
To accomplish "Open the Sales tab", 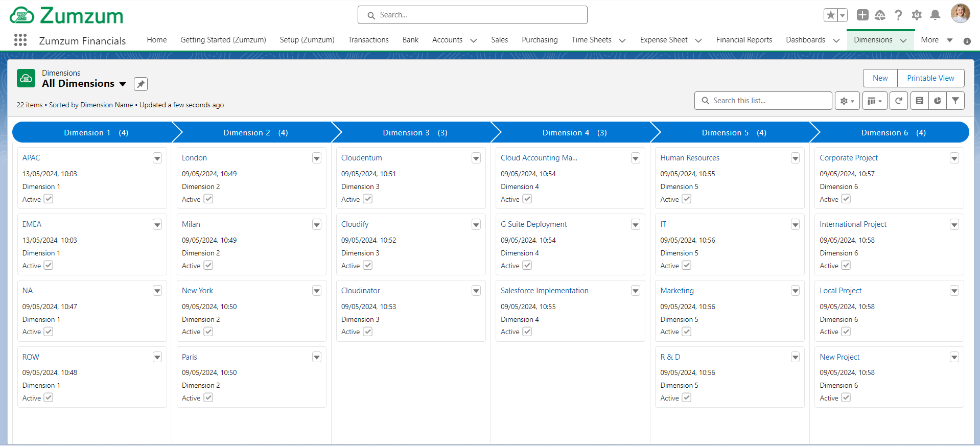I will coord(499,40).
